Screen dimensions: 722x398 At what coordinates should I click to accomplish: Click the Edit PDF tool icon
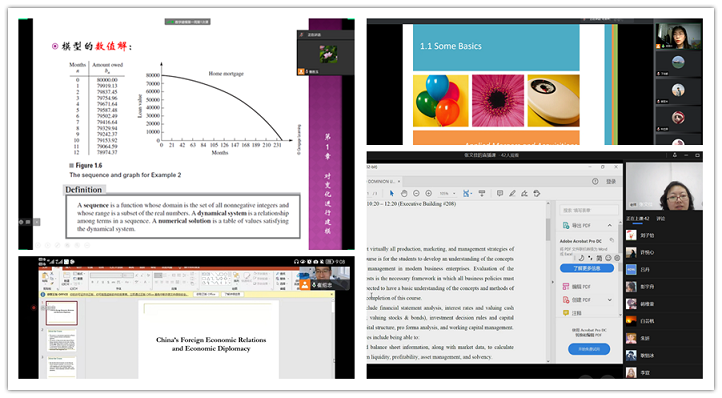[566, 287]
